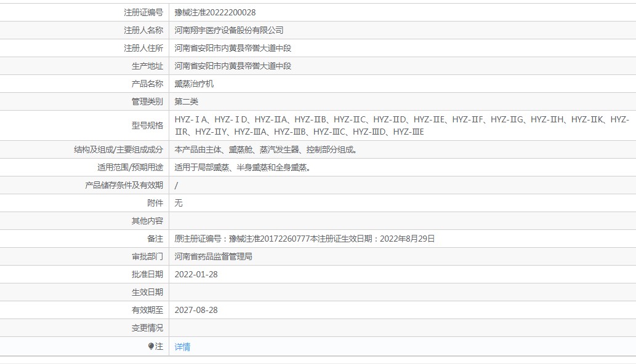Click product name 熏蒸治疗机
The image size is (636, 364).
coord(194,84)
